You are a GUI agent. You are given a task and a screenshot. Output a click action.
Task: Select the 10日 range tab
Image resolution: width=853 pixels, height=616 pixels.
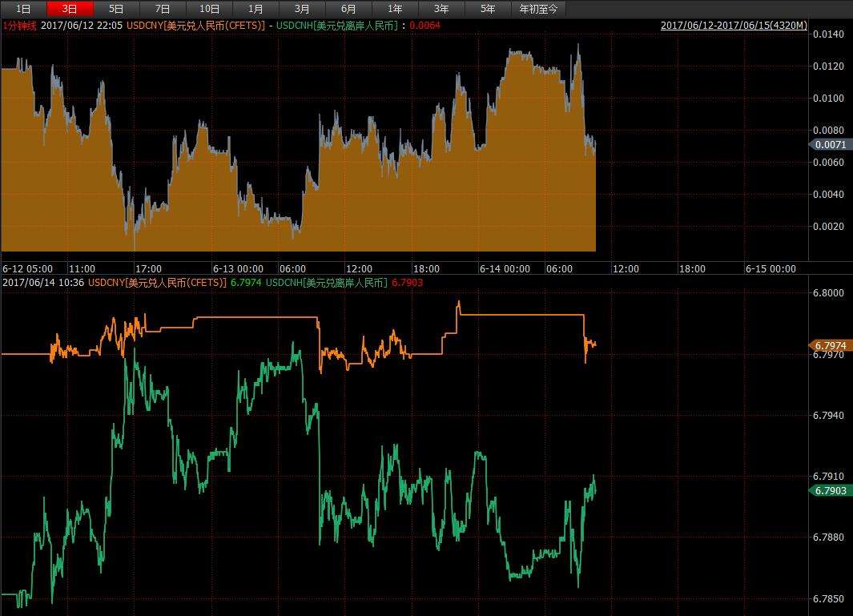(209, 9)
